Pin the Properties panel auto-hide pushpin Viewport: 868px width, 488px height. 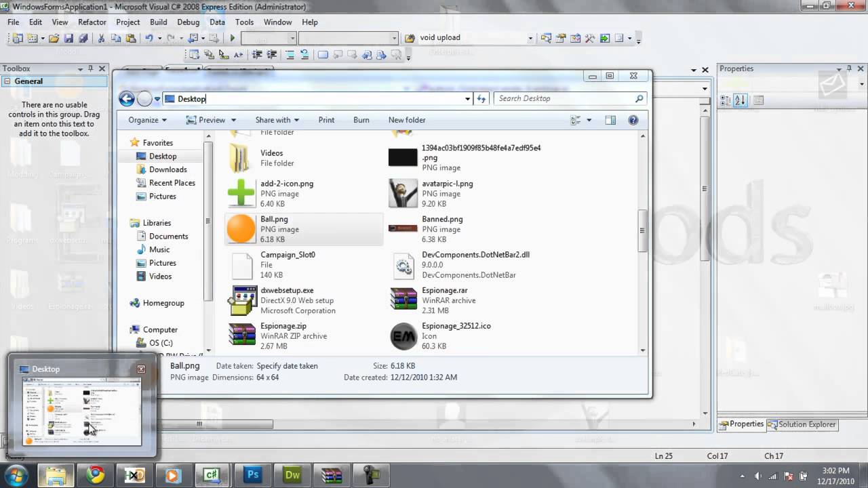(x=849, y=68)
